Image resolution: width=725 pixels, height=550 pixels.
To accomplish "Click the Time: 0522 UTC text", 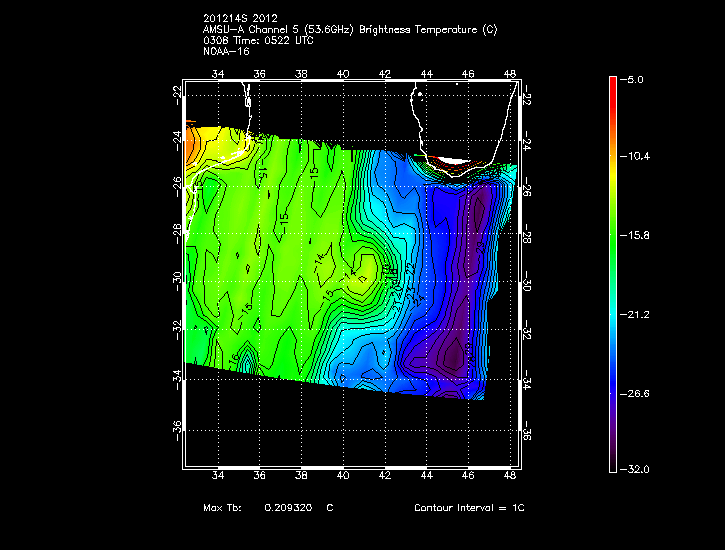I will coord(273,39).
